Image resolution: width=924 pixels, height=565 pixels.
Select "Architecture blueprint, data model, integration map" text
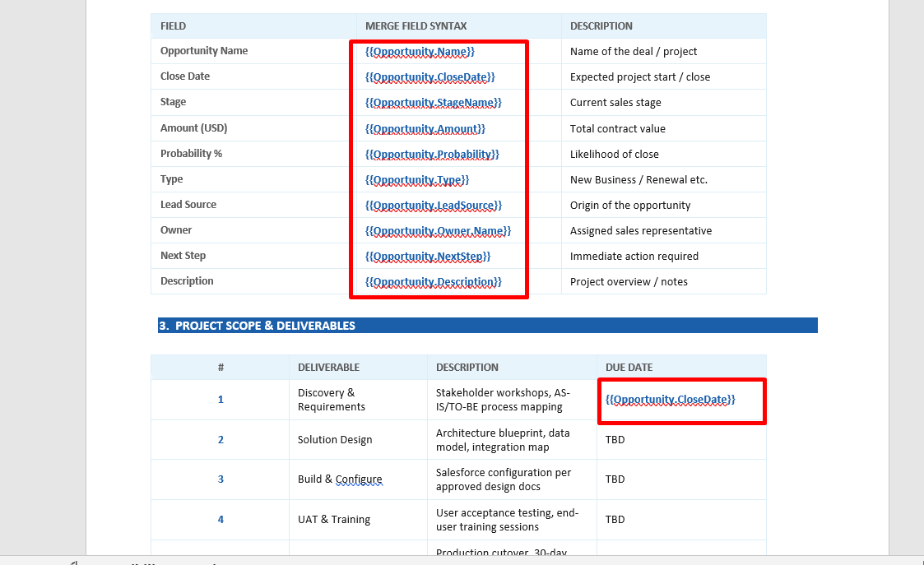(503, 439)
